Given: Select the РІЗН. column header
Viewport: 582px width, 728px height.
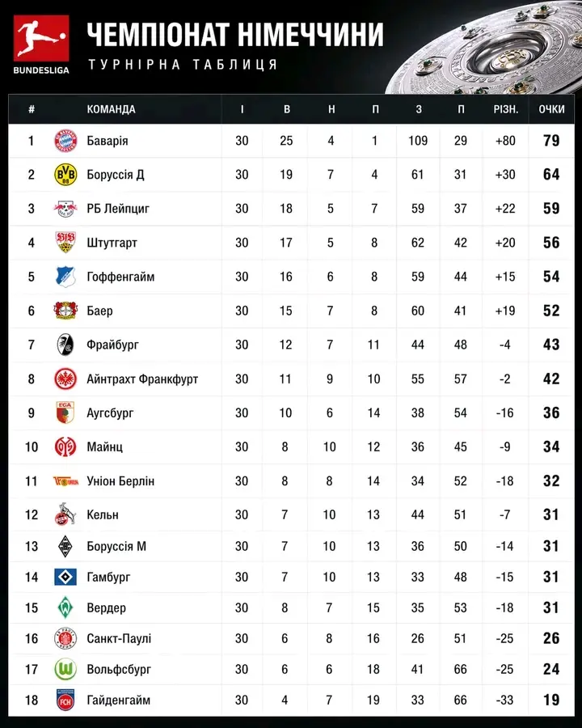Looking at the screenshot, I should tap(505, 109).
